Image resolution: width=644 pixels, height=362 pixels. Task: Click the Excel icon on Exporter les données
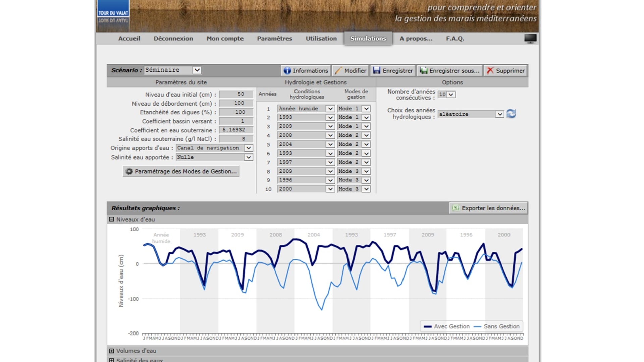point(455,208)
